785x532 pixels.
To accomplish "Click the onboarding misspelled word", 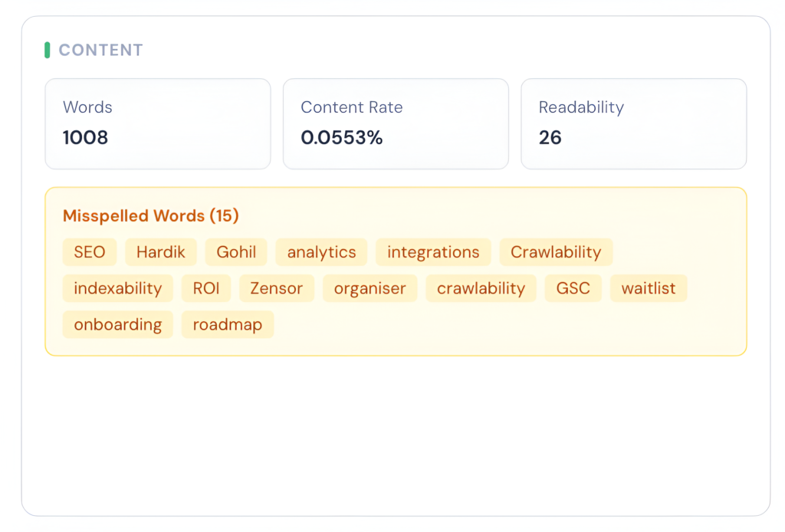I will pos(117,324).
